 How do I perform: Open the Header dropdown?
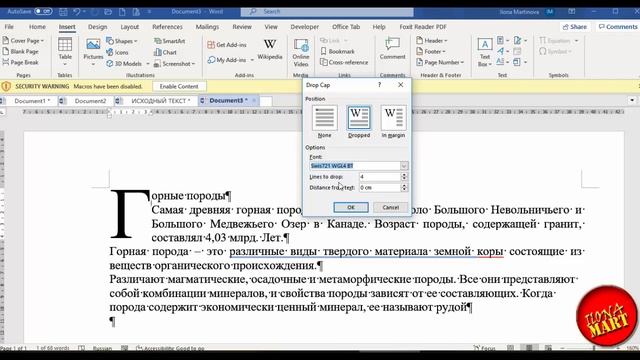point(432,40)
